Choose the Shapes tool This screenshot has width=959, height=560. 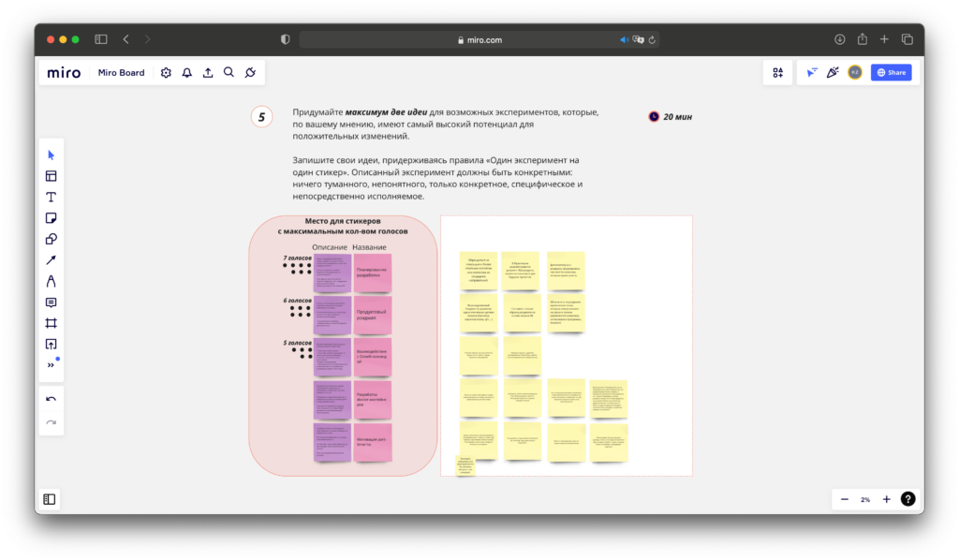coord(52,239)
